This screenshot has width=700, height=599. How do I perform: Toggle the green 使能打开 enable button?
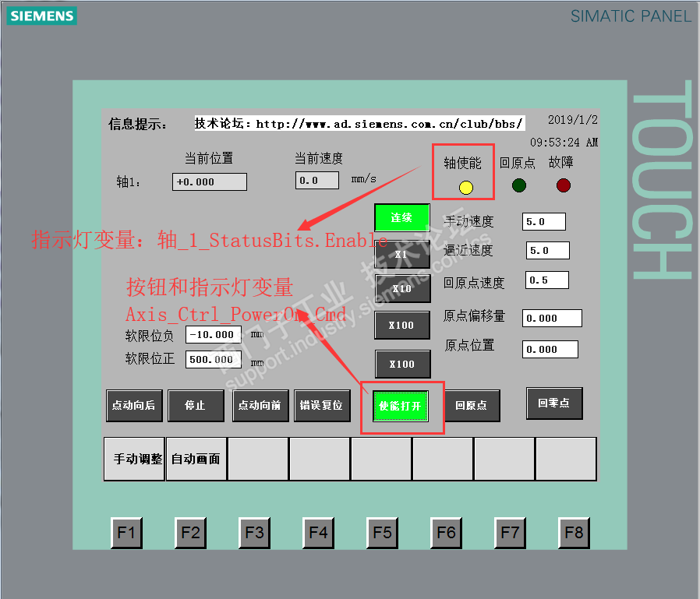coord(401,406)
